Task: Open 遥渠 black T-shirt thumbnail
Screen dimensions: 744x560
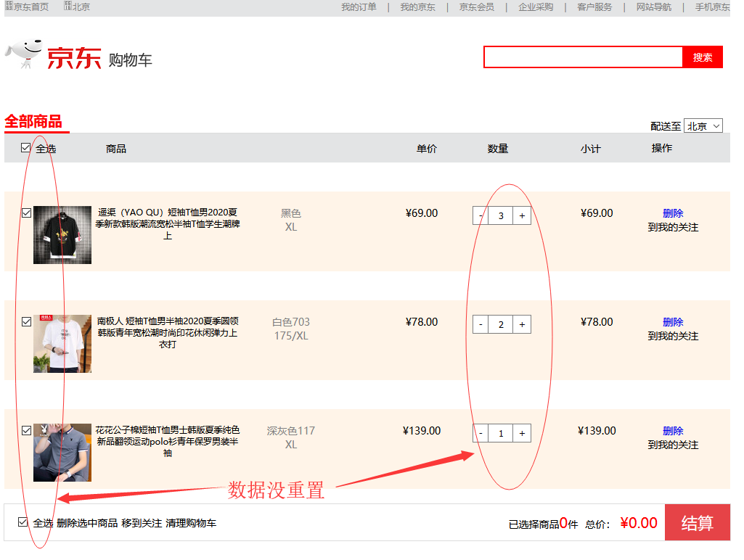Action: [x=62, y=235]
